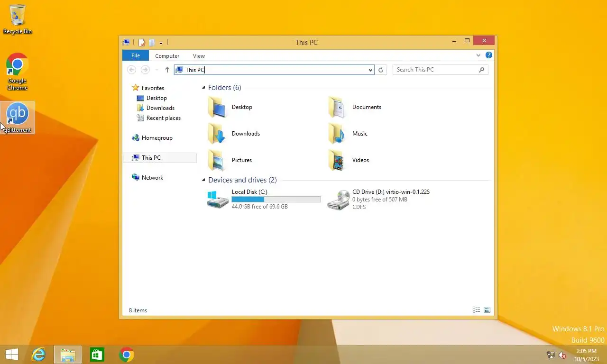Select the Desktop folder icon
This screenshot has width=607, height=364.
217,107
